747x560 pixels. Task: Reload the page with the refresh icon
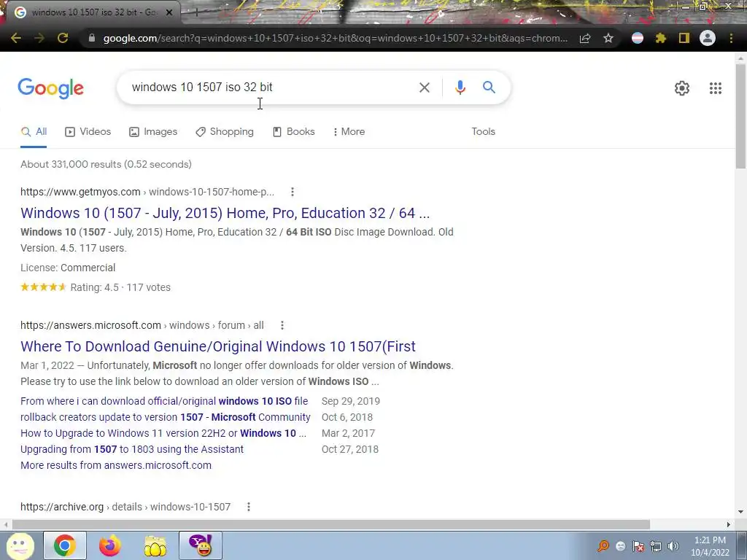tap(63, 38)
